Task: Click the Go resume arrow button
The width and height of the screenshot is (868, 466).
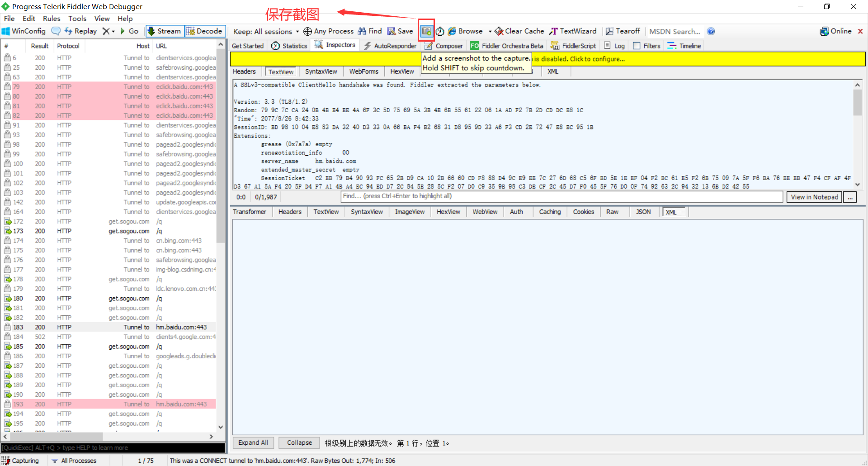Action: point(129,31)
